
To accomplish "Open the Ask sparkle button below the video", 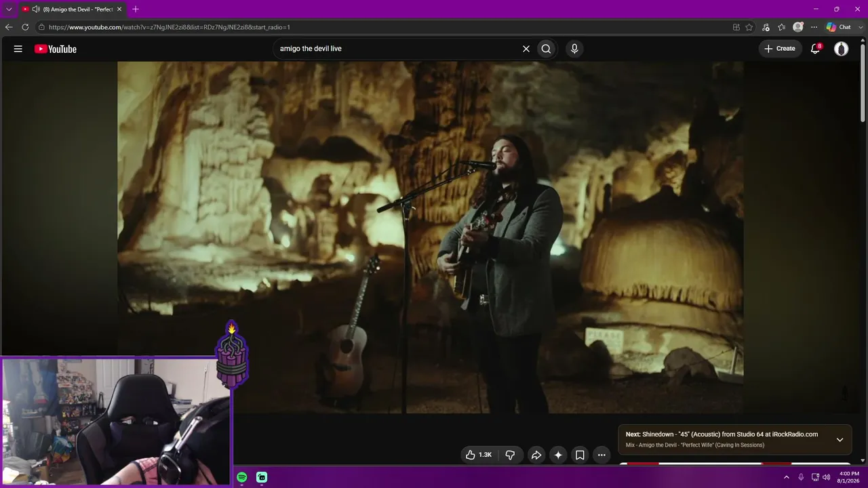I will (558, 455).
